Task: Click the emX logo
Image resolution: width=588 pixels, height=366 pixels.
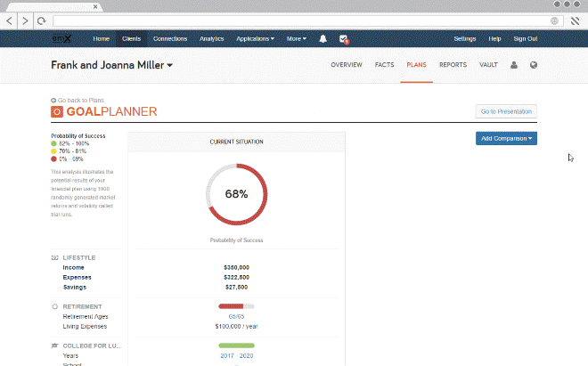Action: click(x=61, y=38)
